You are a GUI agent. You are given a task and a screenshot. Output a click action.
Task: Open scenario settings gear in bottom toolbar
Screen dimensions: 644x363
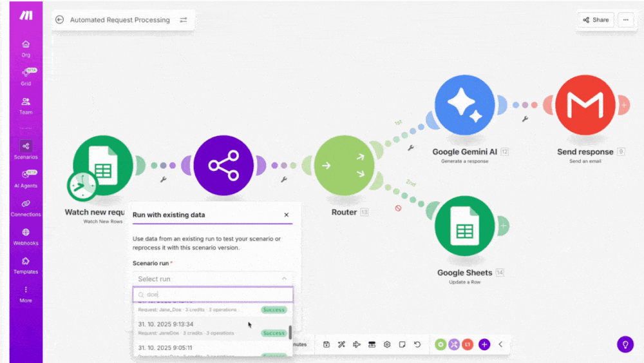point(387,344)
